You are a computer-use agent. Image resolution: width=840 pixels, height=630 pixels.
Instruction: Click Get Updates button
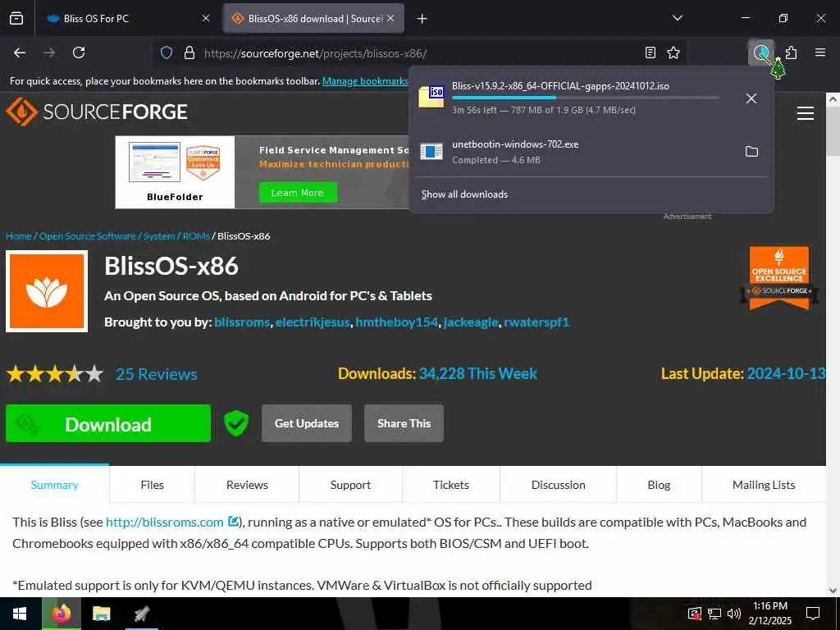pyautogui.click(x=307, y=423)
